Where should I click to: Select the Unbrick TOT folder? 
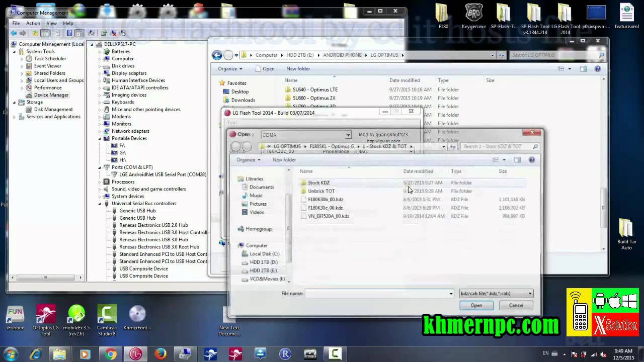(x=321, y=191)
